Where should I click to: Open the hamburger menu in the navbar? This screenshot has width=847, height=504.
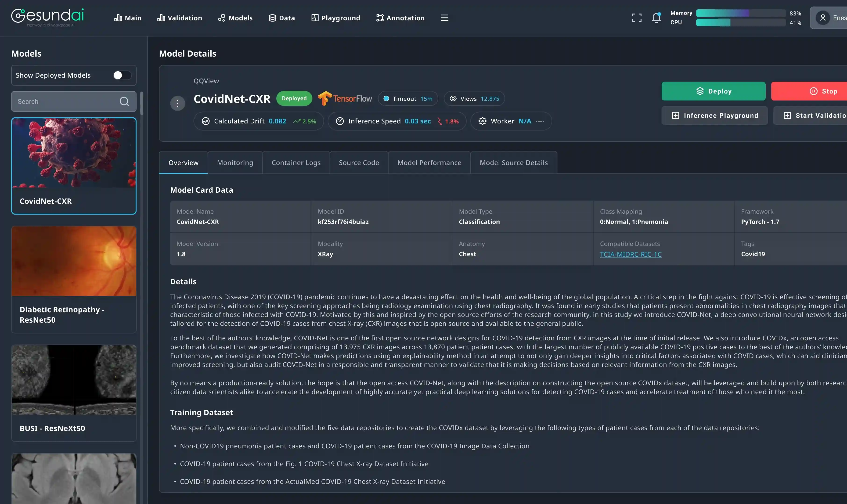coord(444,18)
